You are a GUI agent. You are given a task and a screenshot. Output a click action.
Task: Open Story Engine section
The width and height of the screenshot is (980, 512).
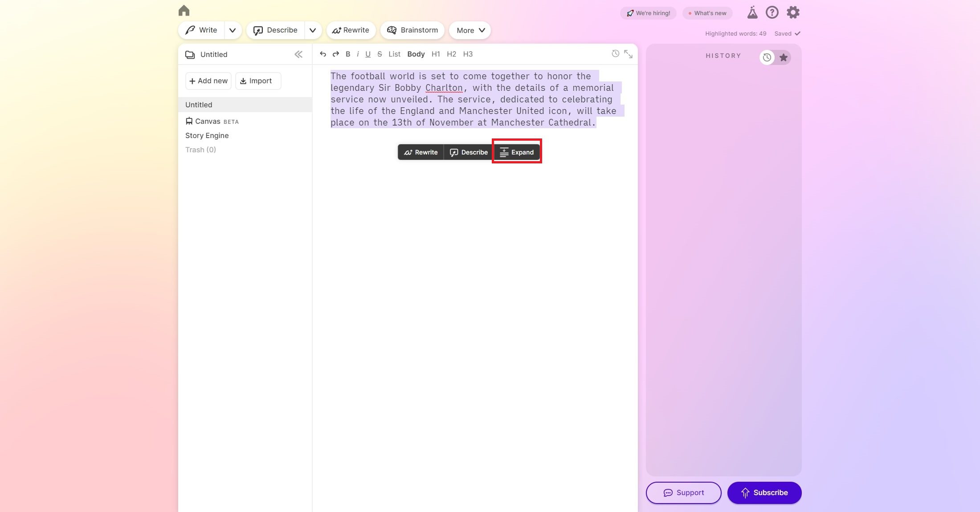coord(207,135)
